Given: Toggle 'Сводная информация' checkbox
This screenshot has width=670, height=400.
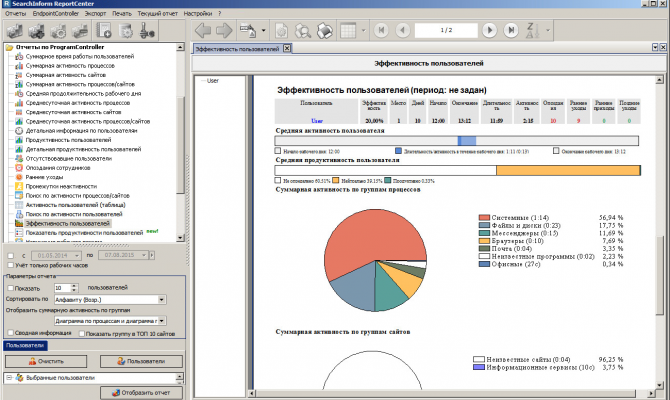Looking at the screenshot, I should [x=9, y=333].
